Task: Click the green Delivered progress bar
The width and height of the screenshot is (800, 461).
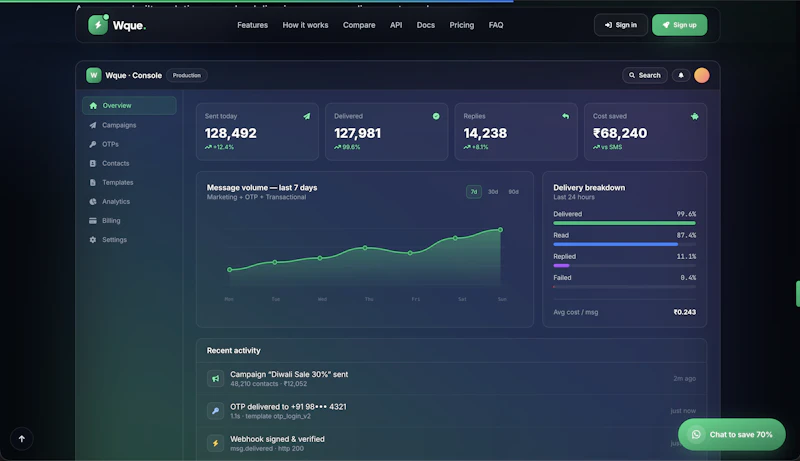Action: pyautogui.click(x=624, y=223)
